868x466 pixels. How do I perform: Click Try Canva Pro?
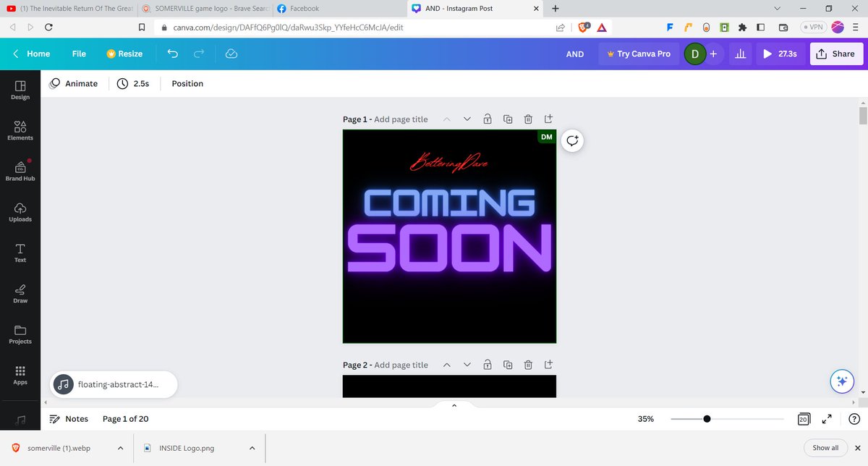click(x=639, y=54)
